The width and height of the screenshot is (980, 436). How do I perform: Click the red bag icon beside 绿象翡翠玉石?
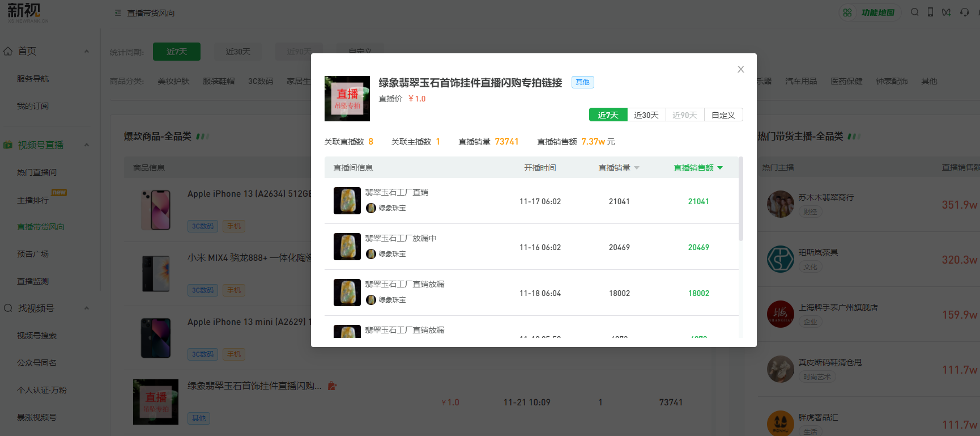click(x=333, y=386)
